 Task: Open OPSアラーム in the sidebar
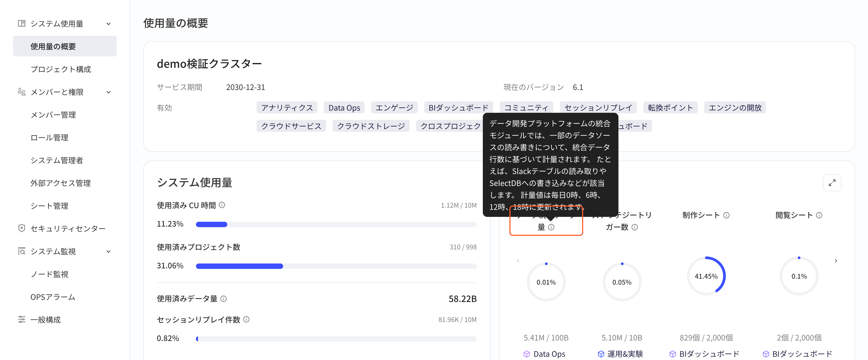pos(53,297)
